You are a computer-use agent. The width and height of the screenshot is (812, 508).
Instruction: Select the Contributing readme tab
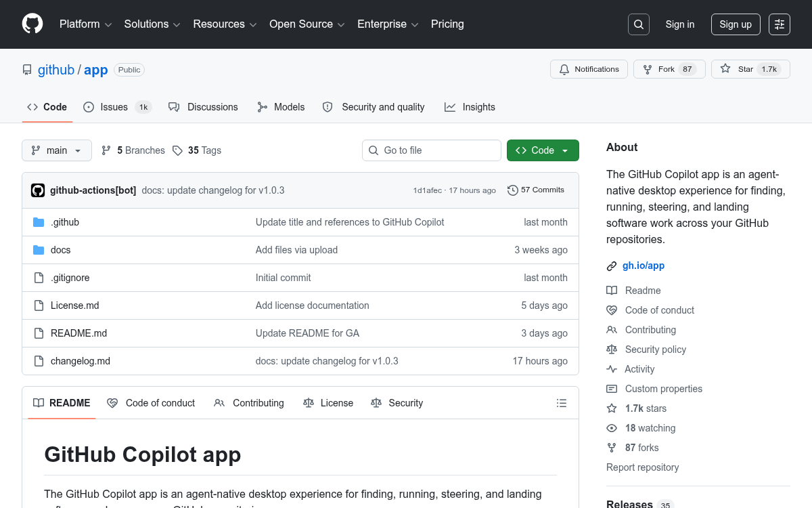pos(249,403)
